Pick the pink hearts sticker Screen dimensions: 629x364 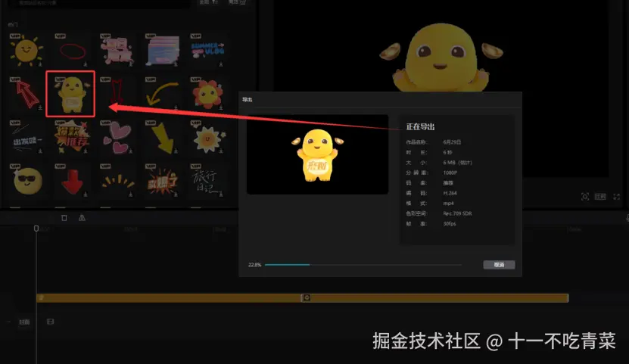coord(117,138)
